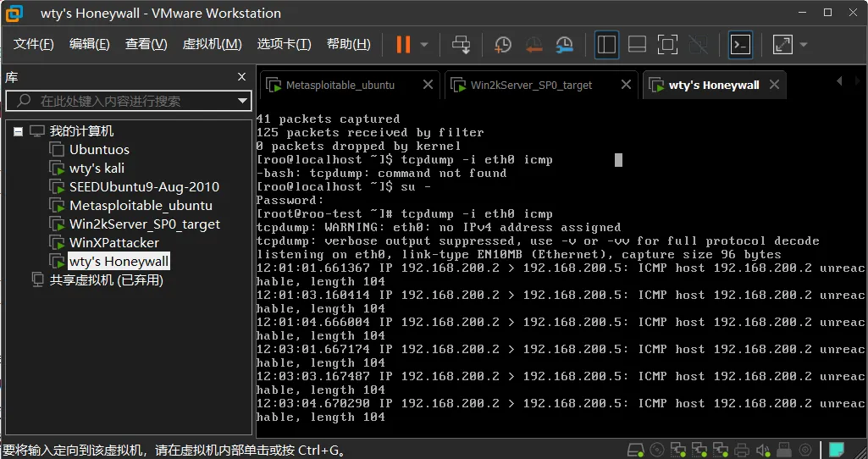Open the 选项卡(T) menu

pos(284,44)
